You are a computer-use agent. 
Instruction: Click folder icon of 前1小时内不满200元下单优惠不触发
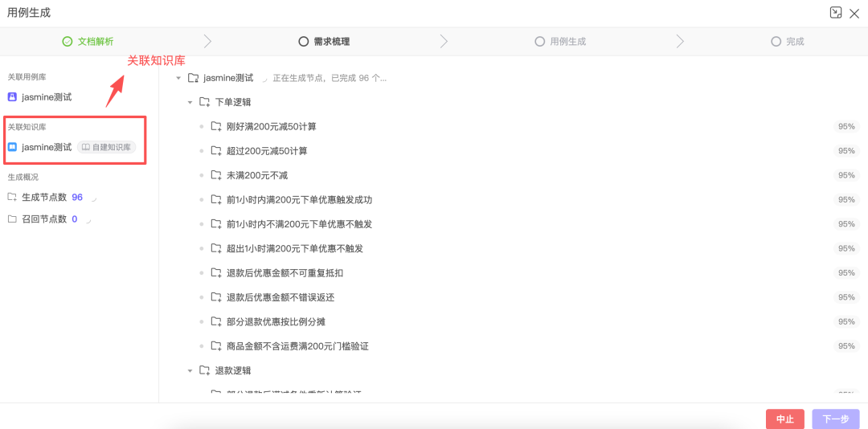pyautogui.click(x=216, y=224)
